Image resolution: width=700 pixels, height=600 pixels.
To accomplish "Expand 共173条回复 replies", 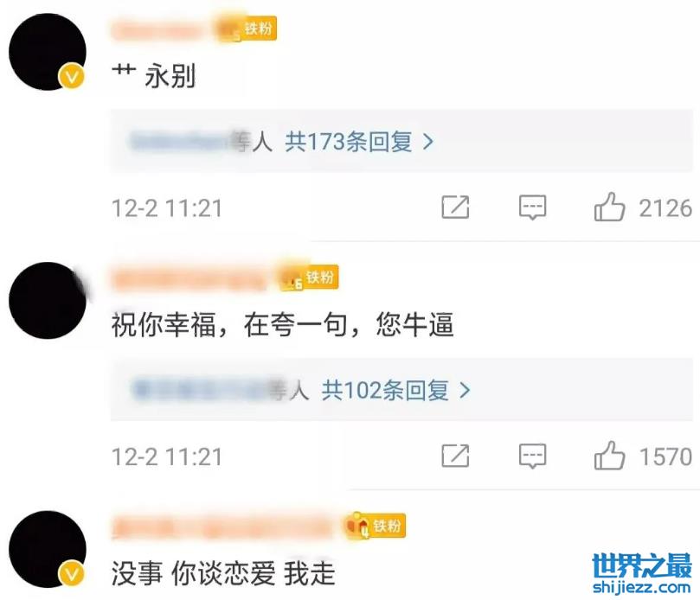I will [348, 142].
